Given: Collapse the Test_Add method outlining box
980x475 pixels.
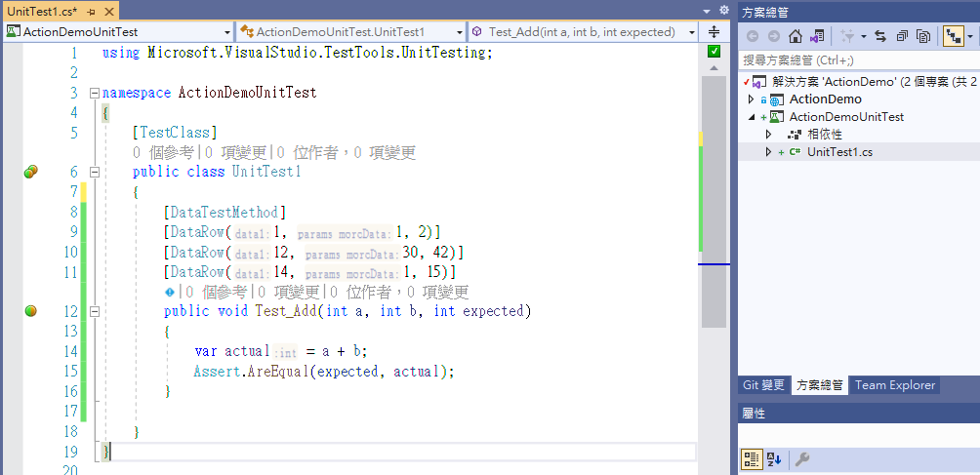Looking at the screenshot, I should [95, 311].
